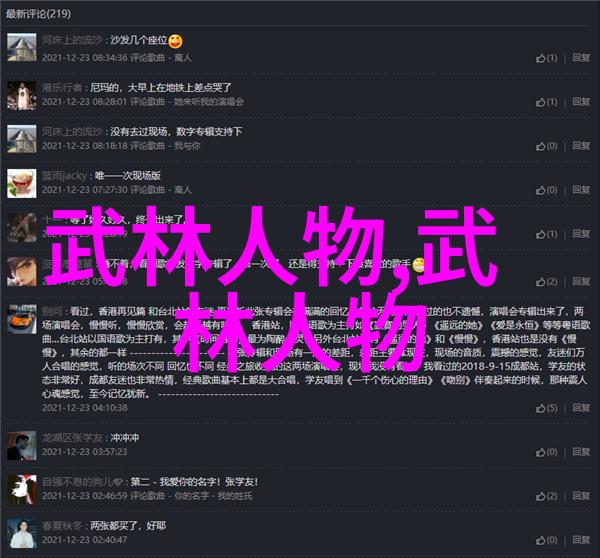The height and width of the screenshot is (558, 600).
Task: Like the 我爱你的名字 comment
Action: (x=546, y=496)
